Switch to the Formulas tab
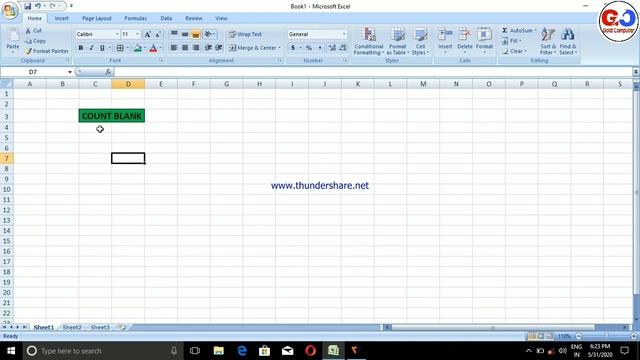This screenshot has width=640, height=360. pos(136,18)
